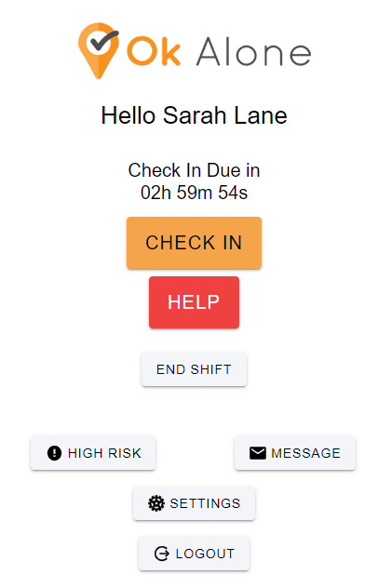The width and height of the screenshot is (378, 588).
Task: Click the orange map pin logo icon
Action: coord(99,50)
